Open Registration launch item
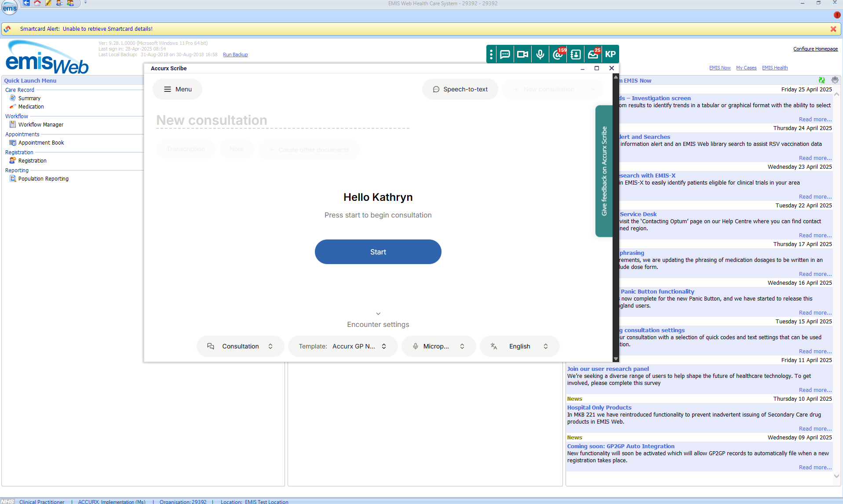 [x=32, y=161]
